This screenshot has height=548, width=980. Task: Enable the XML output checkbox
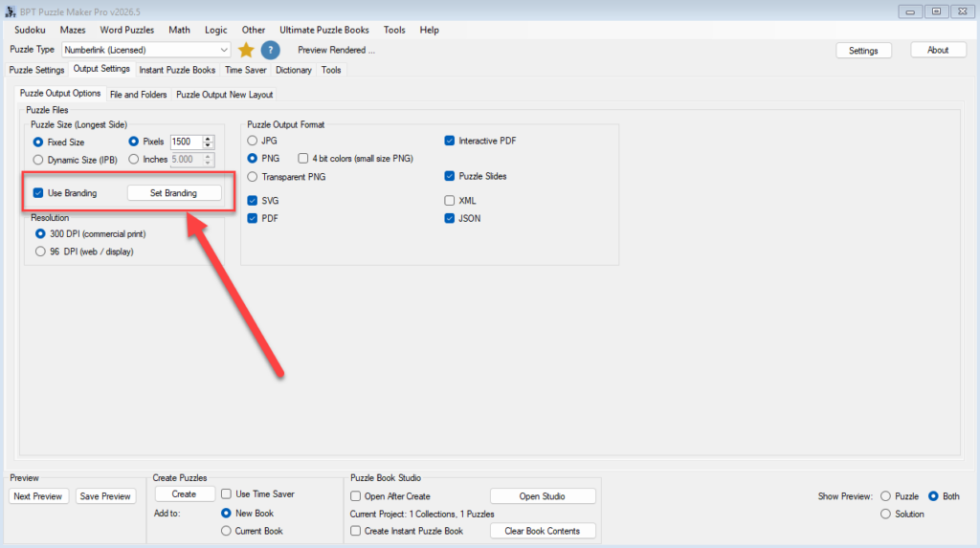[x=450, y=201]
